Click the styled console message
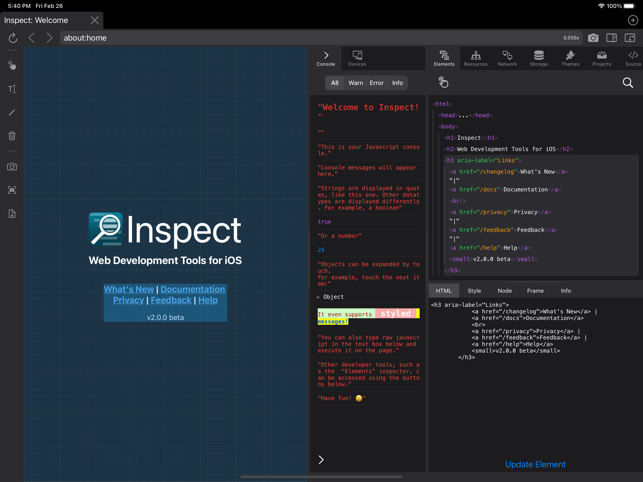The image size is (643, 482). pos(368,316)
